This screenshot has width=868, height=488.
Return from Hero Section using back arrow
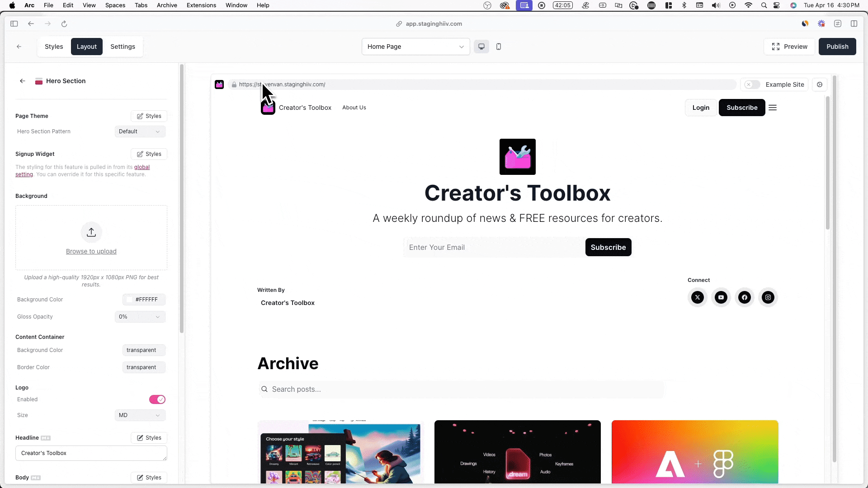tap(23, 81)
